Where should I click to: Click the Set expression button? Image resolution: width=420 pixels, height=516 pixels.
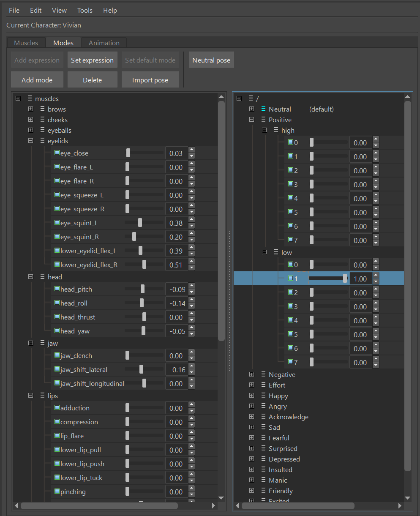(x=92, y=60)
